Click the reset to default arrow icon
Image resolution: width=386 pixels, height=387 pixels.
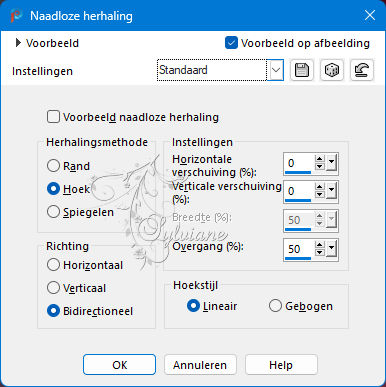362,70
